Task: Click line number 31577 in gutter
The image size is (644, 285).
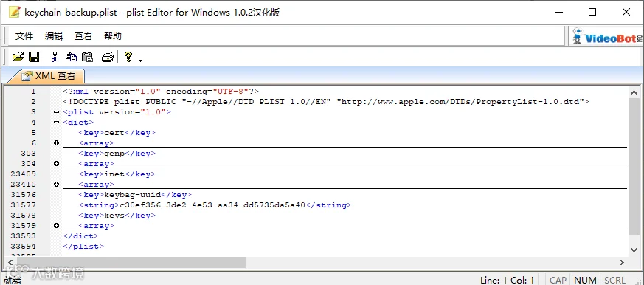Action: 23,205
